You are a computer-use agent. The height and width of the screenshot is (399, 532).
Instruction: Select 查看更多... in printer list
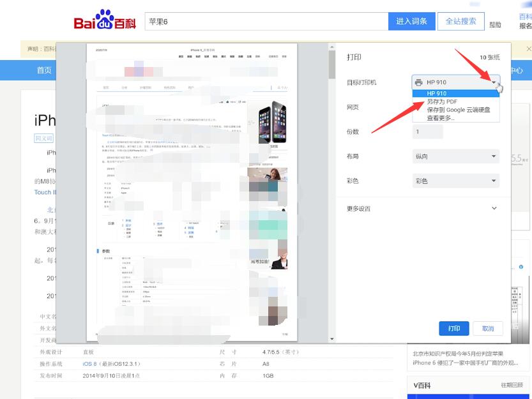[441, 117]
